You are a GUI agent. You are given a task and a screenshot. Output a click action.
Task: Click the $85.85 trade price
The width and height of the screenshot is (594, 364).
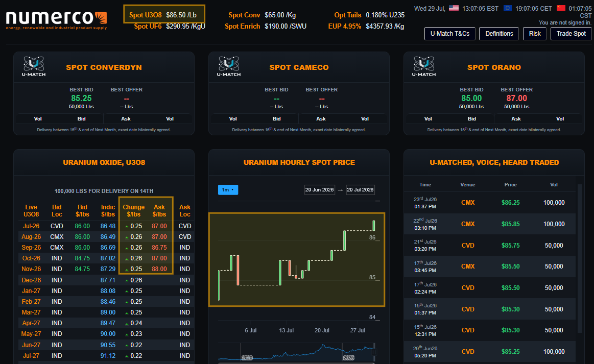tap(510, 224)
